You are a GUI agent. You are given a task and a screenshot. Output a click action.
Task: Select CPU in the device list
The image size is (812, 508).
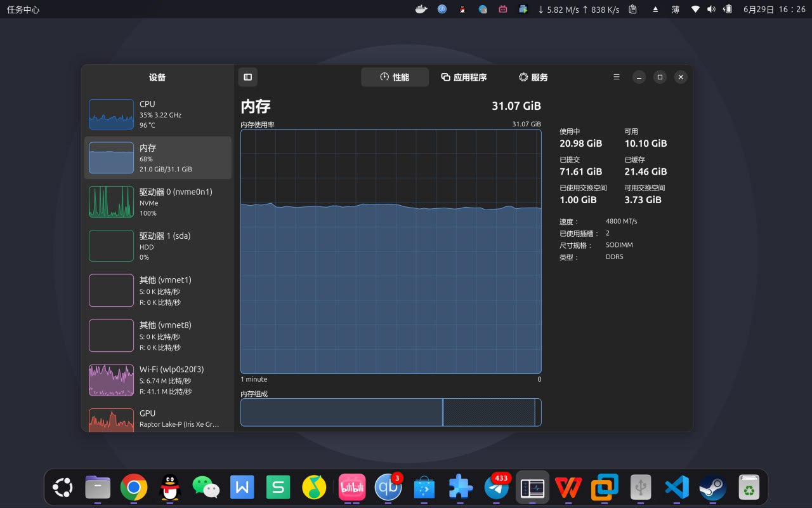pyautogui.click(x=158, y=114)
